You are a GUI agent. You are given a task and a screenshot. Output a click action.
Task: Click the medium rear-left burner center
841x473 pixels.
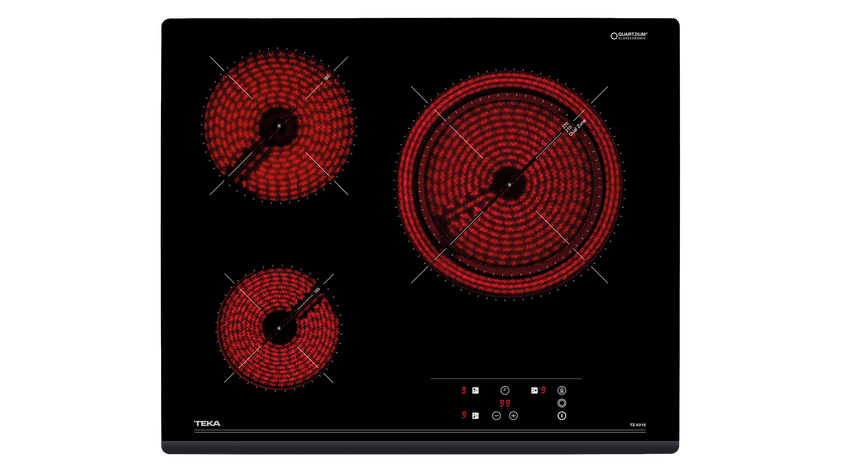click(x=278, y=126)
